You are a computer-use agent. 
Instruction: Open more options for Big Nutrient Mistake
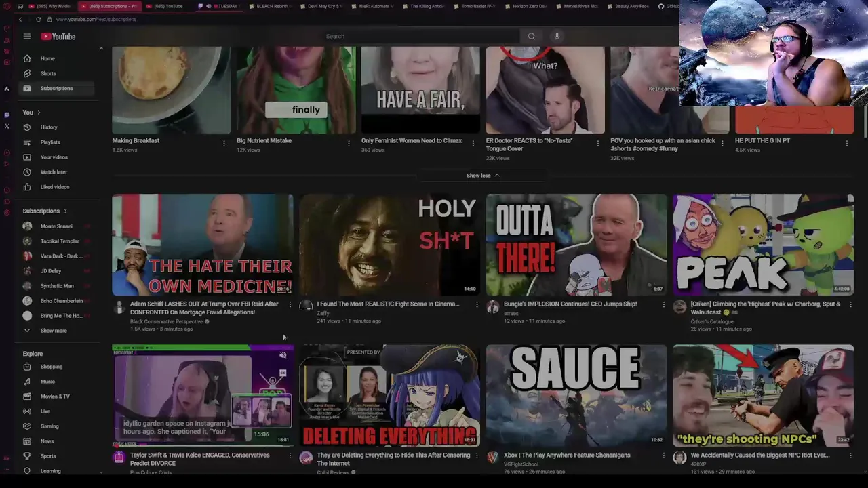click(x=349, y=143)
